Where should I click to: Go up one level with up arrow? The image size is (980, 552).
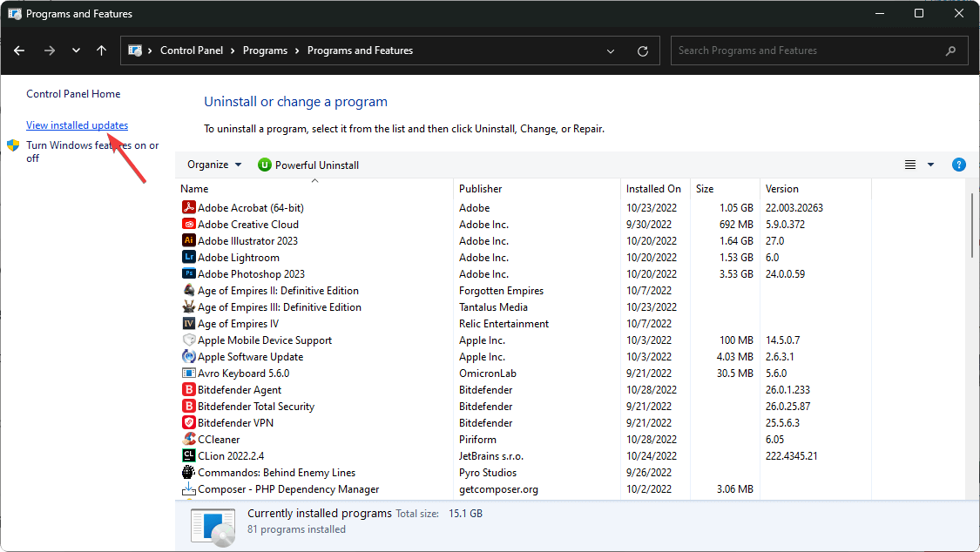[x=102, y=50]
